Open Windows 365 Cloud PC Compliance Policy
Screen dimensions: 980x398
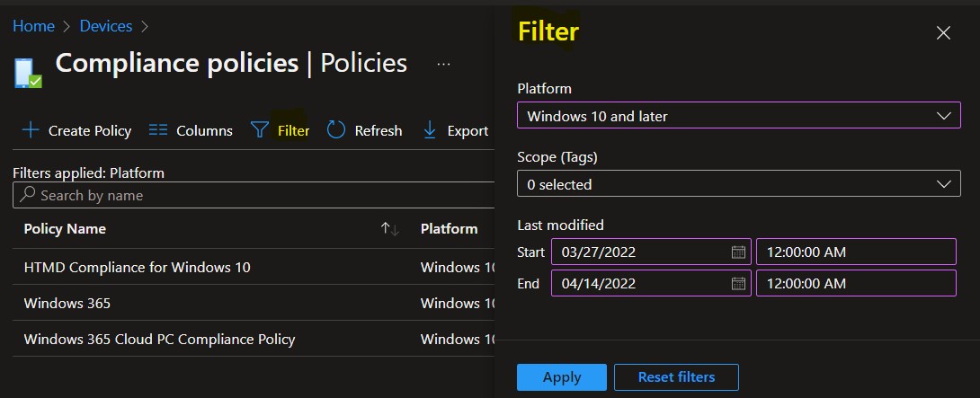[x=159, y=340]
